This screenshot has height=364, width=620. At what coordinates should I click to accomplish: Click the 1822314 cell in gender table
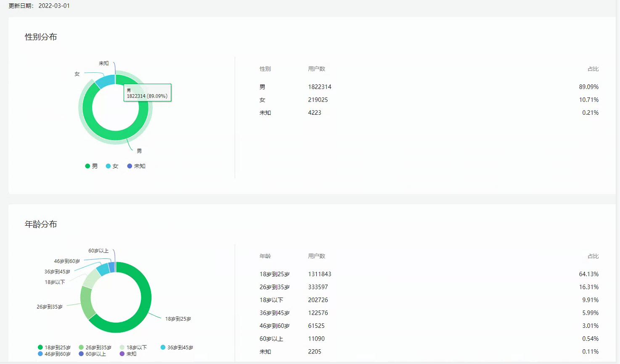click(320, 87)
